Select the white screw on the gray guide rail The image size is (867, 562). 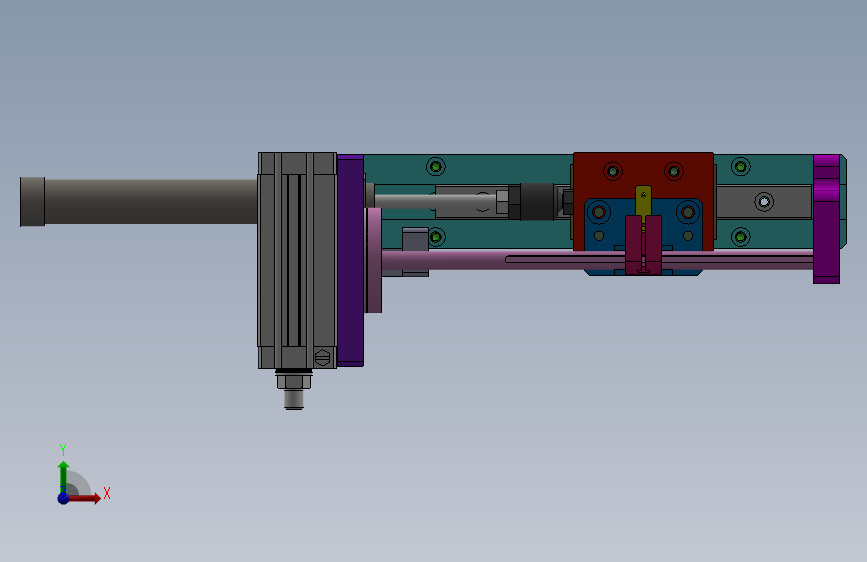pos(764,202)
